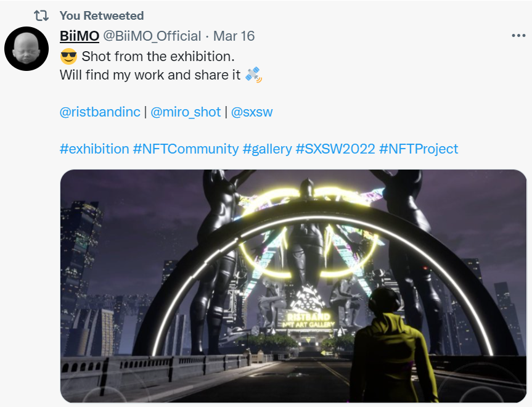Open the Mar 16 tweet timestamp

234,36
